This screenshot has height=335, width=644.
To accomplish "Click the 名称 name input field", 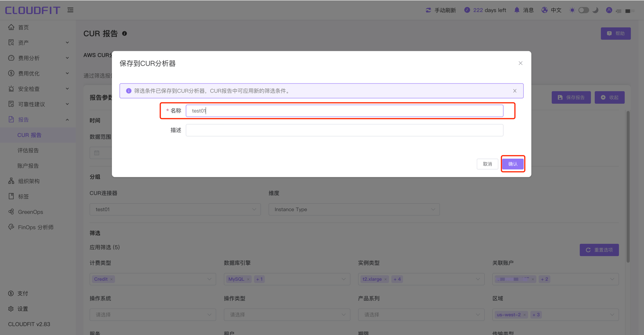I will coord(344,111).
